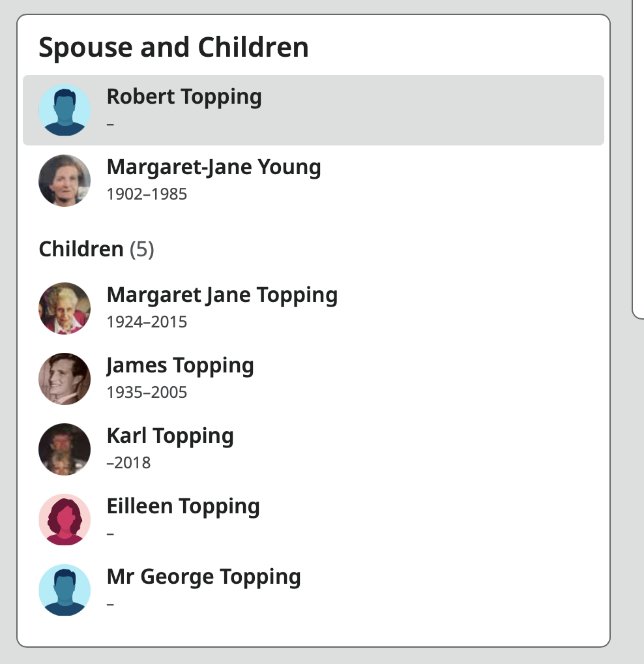
Task: Click Margaret-Jane Young's portrait photo
Action: pos(65,181)
